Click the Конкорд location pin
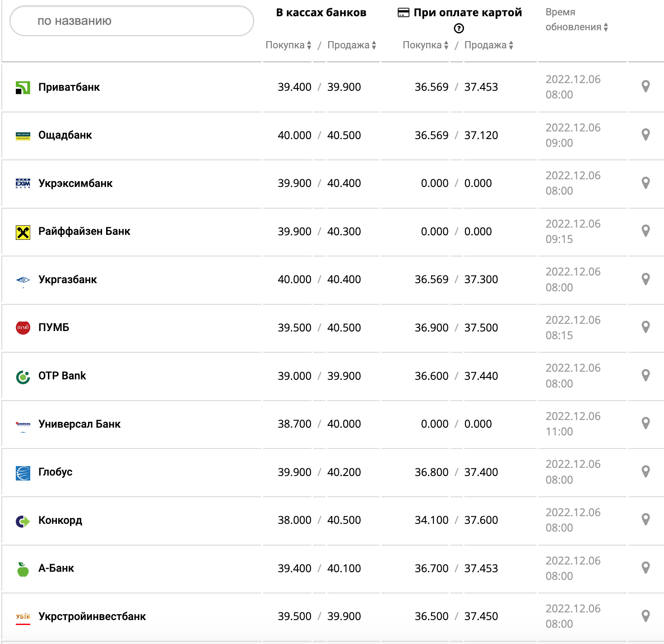 (645, 519)
